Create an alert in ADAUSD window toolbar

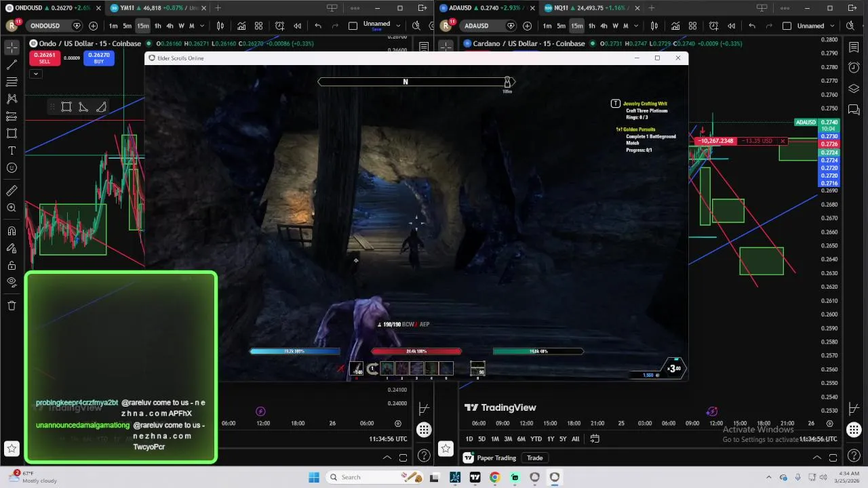click(713, 26)
